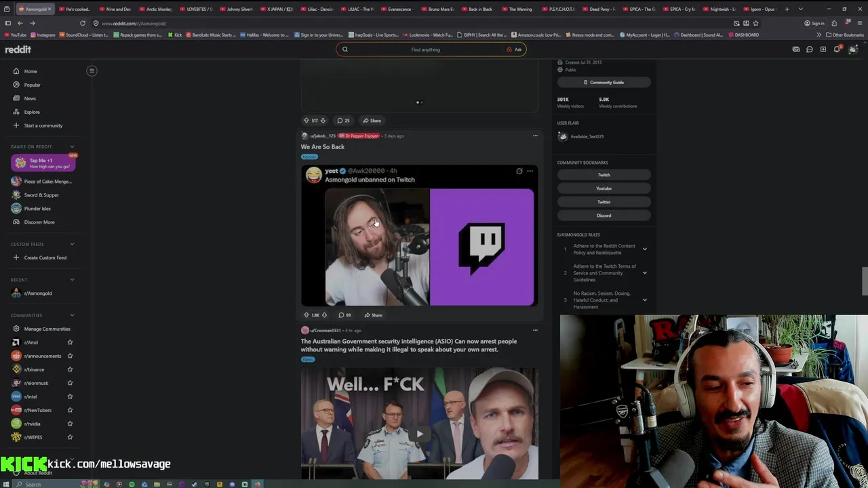Collapse the Communities section
Image resolution: width=868 pixels, height=488 pixels.
(x=72, y=315)
